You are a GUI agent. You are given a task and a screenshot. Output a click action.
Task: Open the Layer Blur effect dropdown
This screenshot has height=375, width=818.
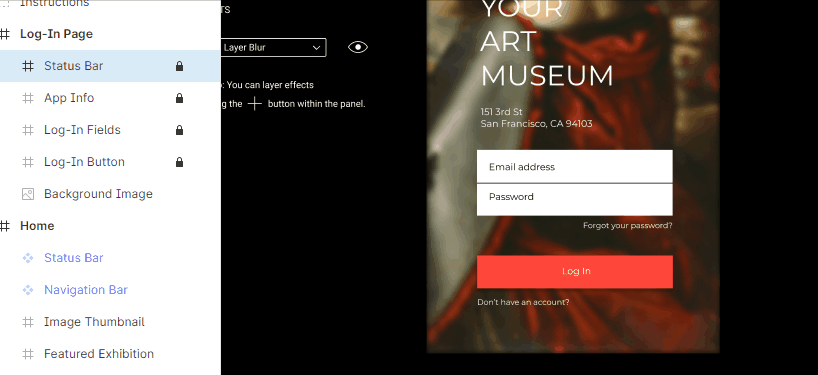point(273,47)
